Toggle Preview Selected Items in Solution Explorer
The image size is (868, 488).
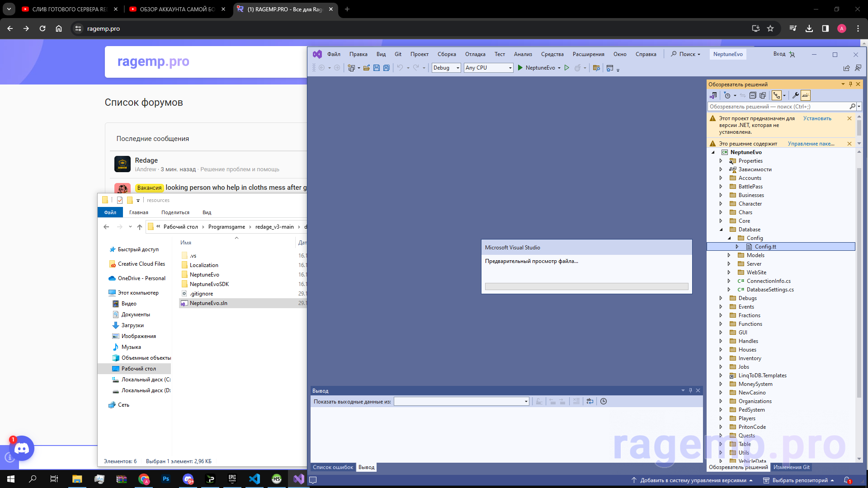tap(806, 95)
